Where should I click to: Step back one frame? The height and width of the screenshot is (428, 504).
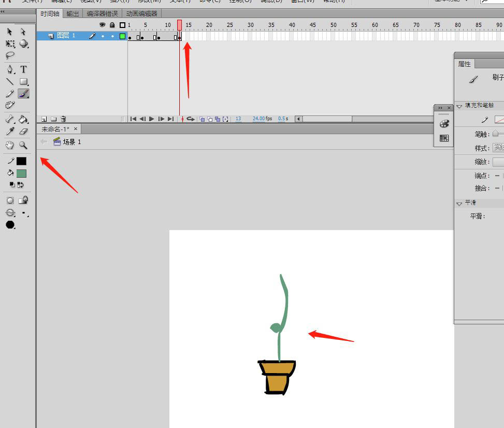142,119
